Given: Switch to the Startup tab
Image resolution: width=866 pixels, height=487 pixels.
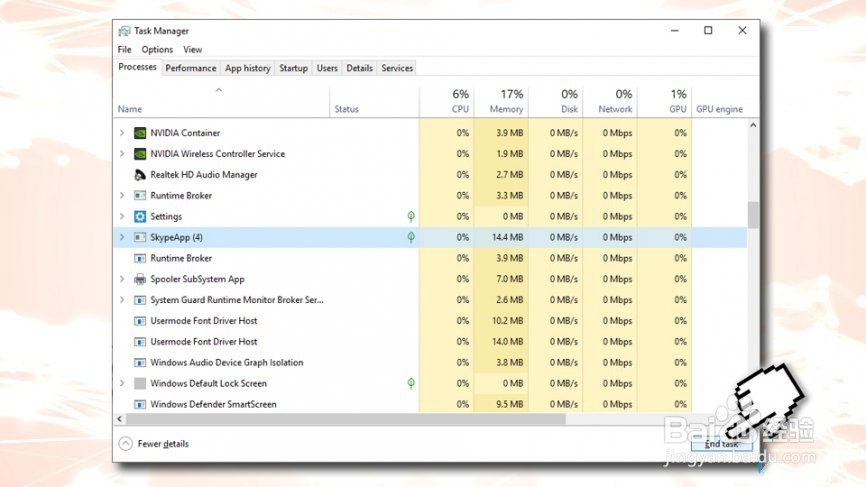Looking at the screenshot, I should pyautogui.click(x=293, y=68).
